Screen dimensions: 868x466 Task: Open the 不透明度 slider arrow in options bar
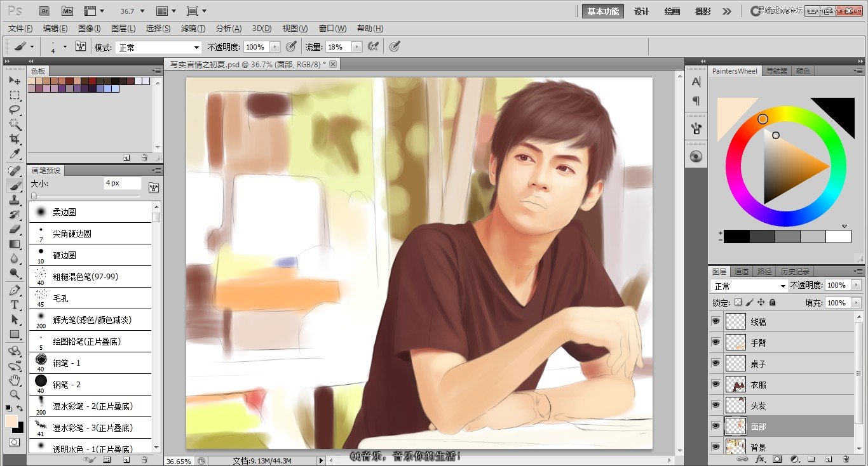(275, 47)
